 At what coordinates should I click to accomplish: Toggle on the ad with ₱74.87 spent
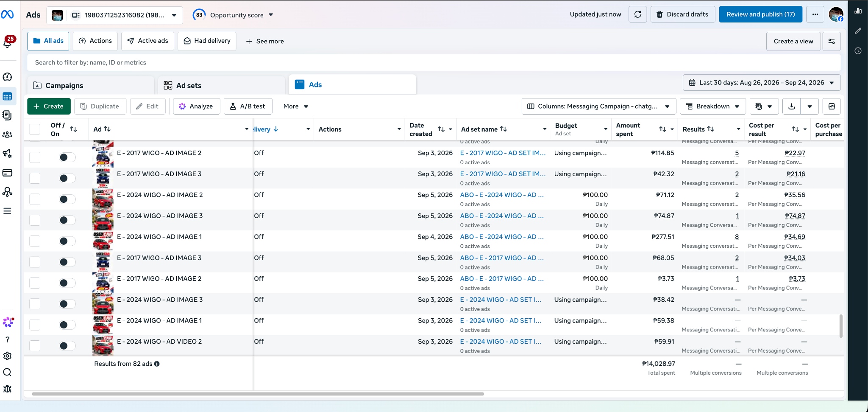(x=67, y=220)
